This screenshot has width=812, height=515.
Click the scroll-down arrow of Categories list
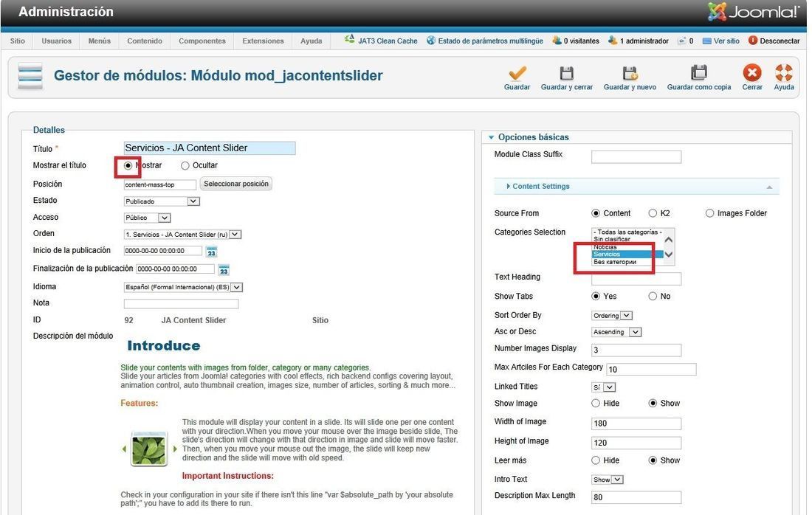tap(669, 255)
